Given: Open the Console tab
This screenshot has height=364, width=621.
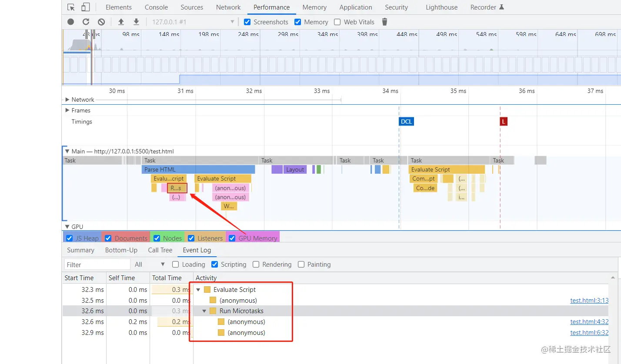Looking at the screenshot, I should pyautogui.click(x=156, y=7).
